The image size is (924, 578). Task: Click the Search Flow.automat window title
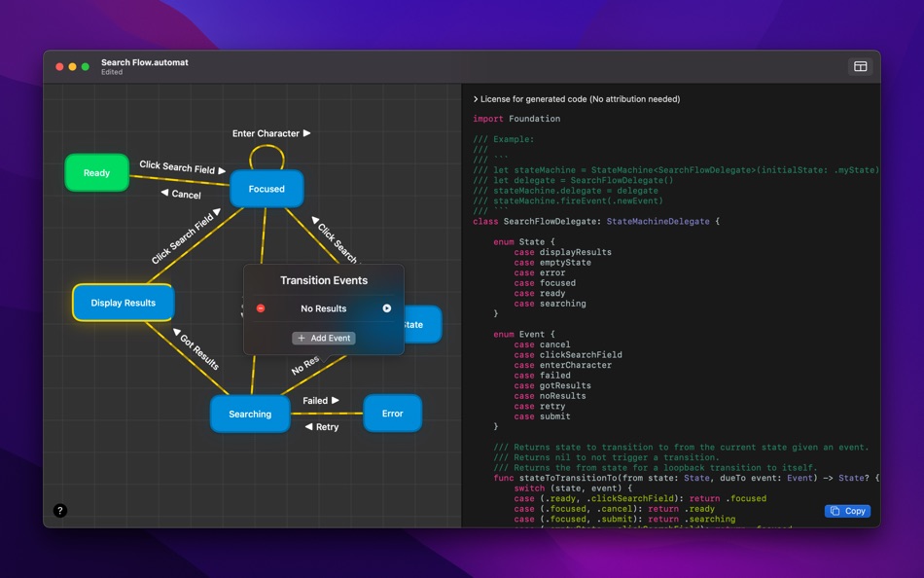[x=144, y=62]
